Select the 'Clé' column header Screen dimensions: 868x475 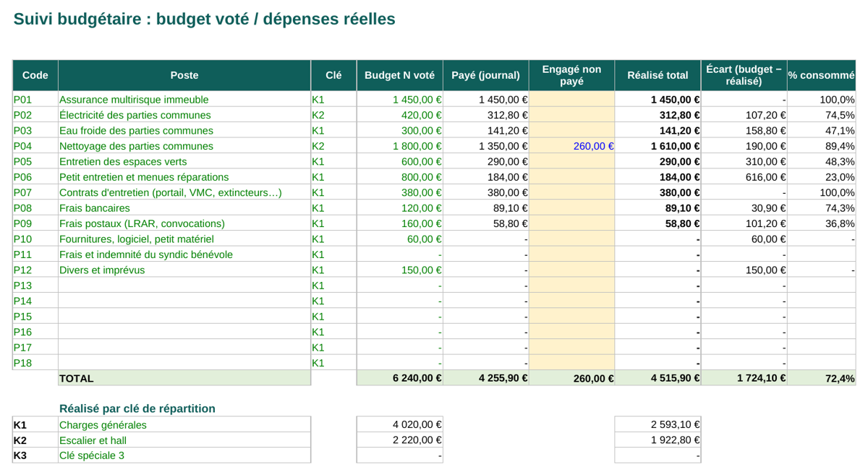point(333,75)
